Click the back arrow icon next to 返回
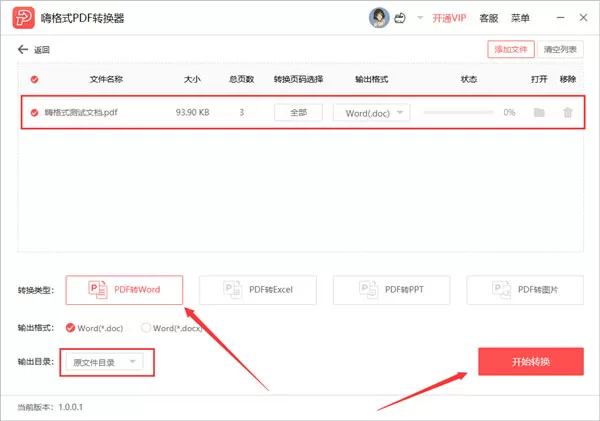This screenshot has height=421, width=600. tap(23, 49)
